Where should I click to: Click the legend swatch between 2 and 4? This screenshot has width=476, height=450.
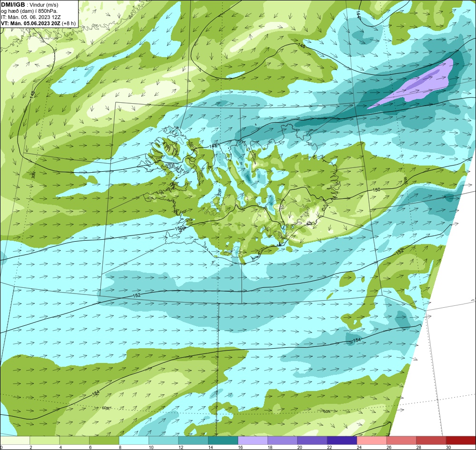(x=45, y=440)
